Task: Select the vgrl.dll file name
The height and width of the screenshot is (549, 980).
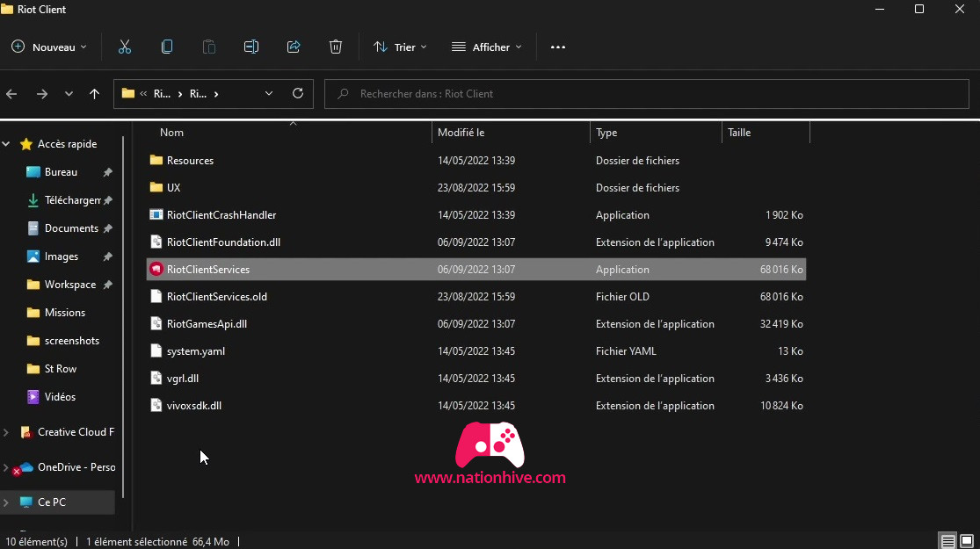Action: (183, 379)
